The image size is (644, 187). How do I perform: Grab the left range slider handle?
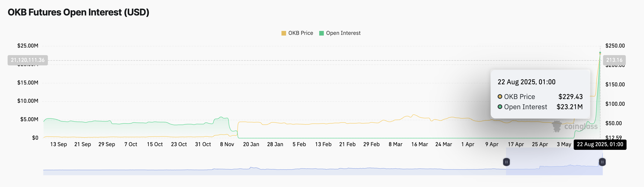point(506,162)
